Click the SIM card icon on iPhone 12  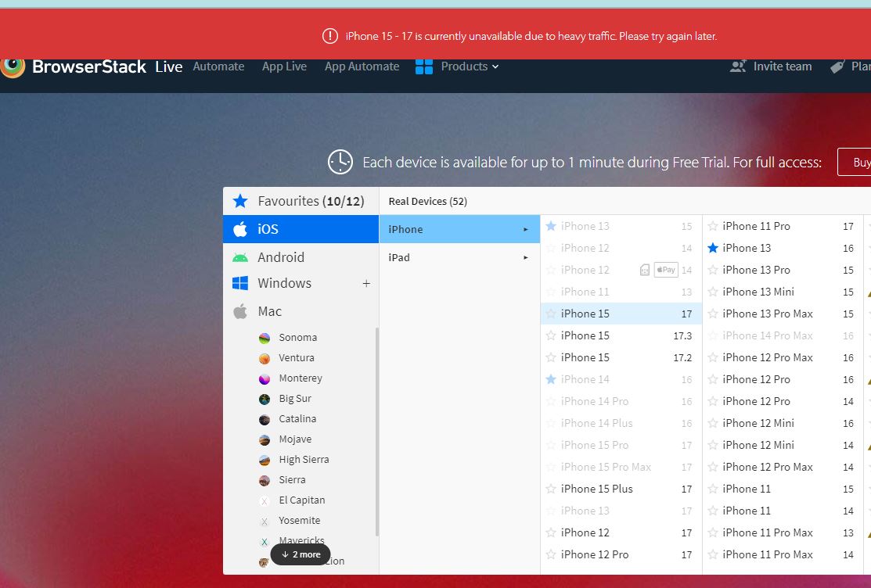click(x=644, y=270)
